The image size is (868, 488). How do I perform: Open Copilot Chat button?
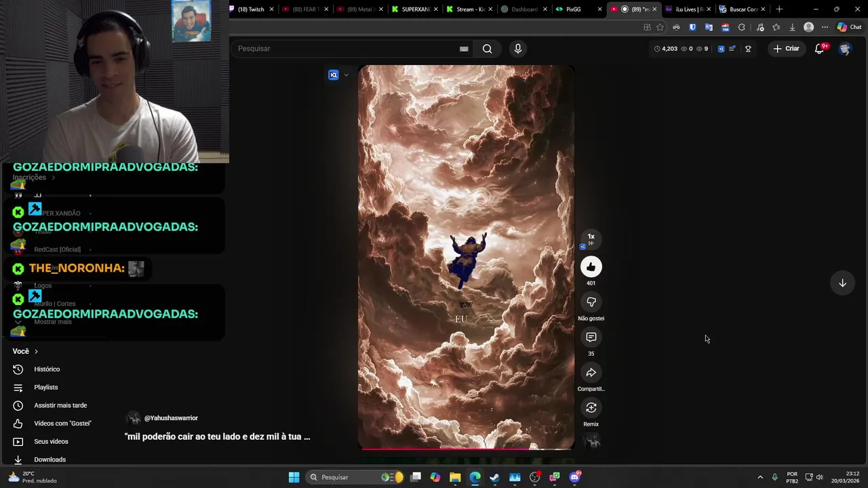[x=849, y=27]
